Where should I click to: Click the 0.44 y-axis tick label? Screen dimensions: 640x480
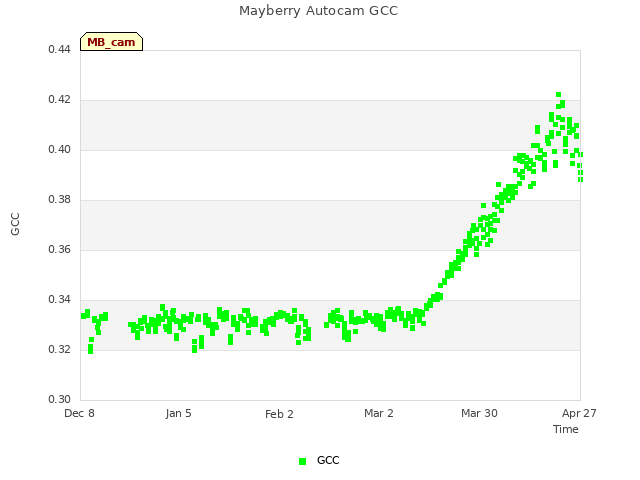pyautogui.click(x=59, y=49)
